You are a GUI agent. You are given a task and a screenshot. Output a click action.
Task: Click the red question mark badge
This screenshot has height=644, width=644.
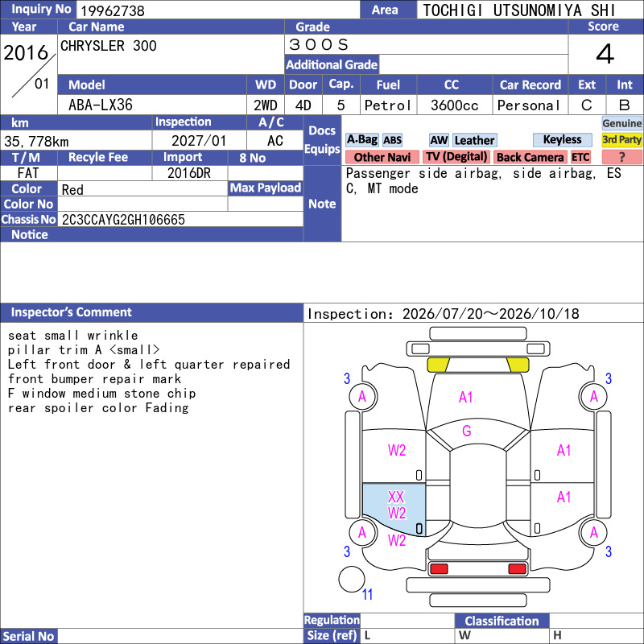621,157
